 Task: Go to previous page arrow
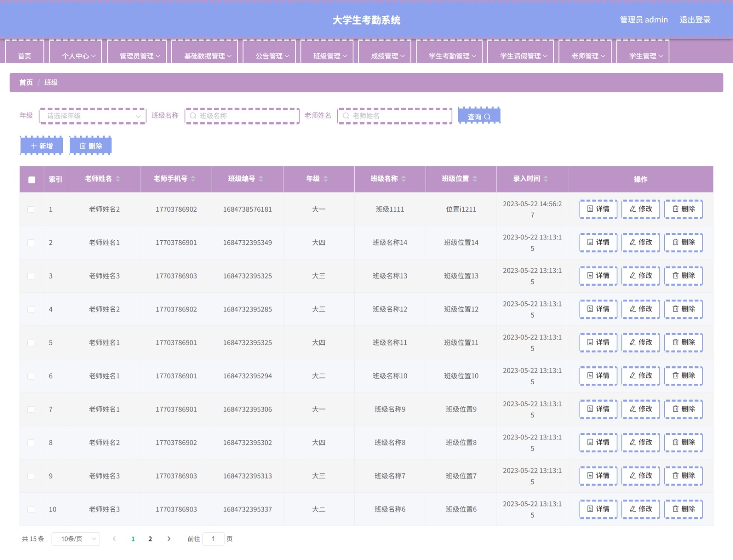[x=114, y=539]
